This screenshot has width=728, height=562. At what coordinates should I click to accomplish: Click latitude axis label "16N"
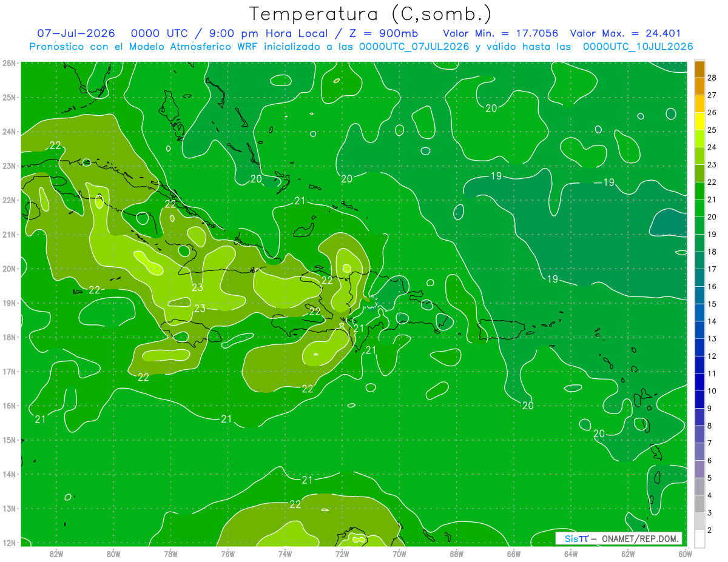9,406
